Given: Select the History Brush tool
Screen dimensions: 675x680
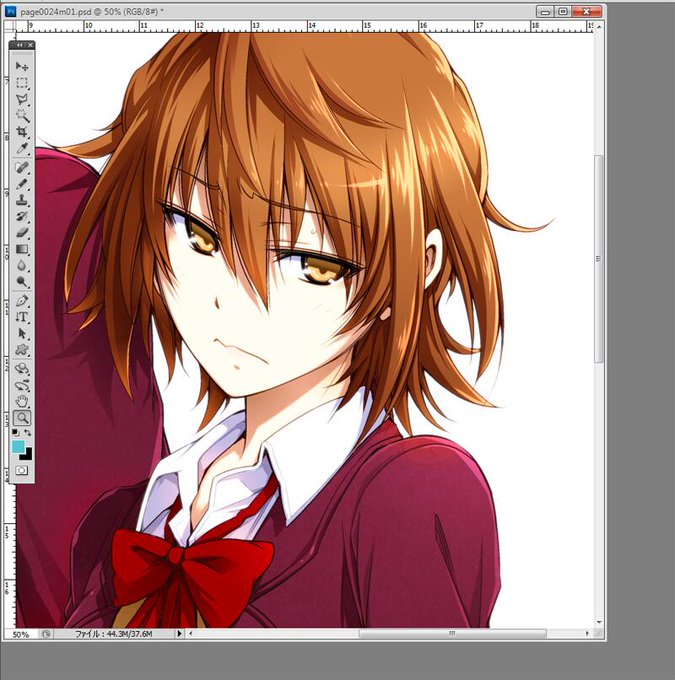Looking at the screenshot, I should point(22,216).
